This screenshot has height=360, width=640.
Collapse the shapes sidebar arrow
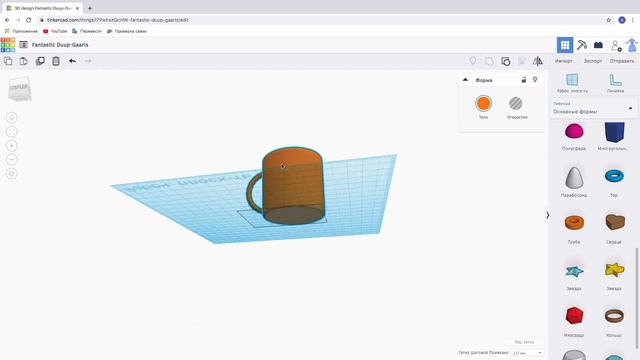pyautogui.click(x=547, y=215)
